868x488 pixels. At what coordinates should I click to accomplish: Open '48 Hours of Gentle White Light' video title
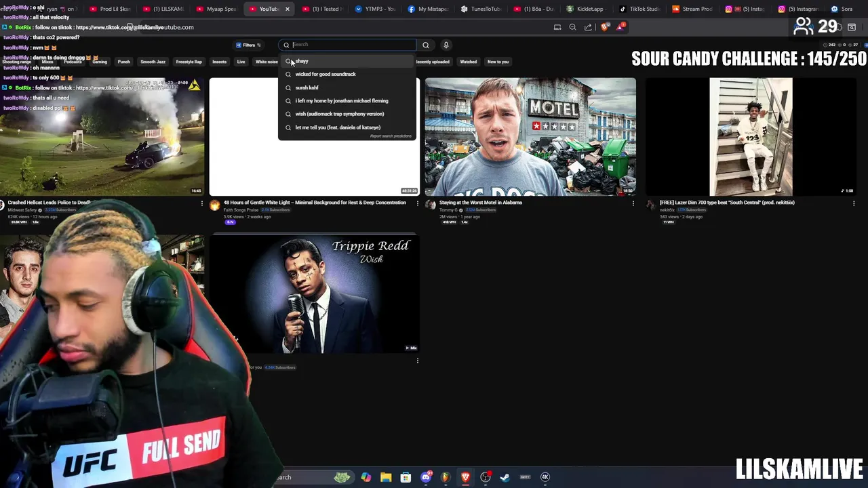315,203
